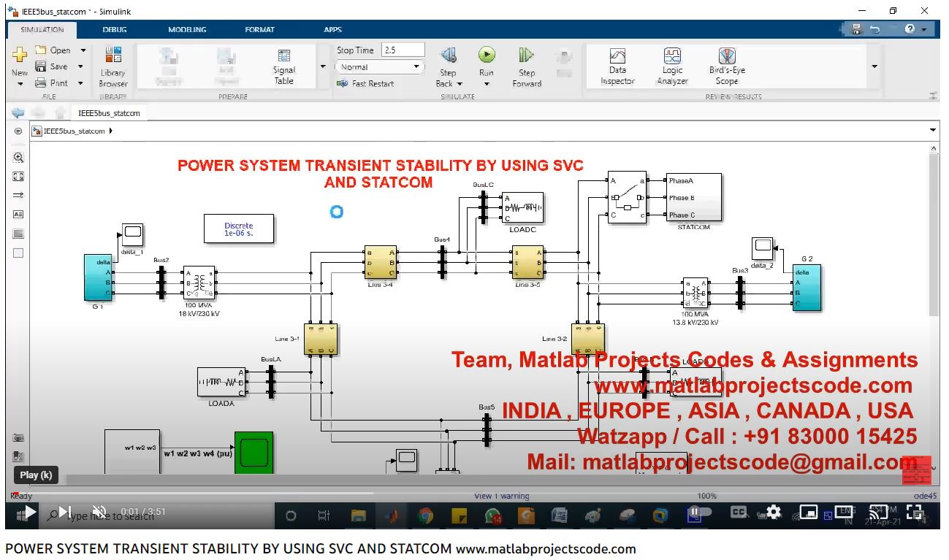
Task: Expand the Review Results gallery arrow
Action: pyautogui.click(x=874, y=66)
